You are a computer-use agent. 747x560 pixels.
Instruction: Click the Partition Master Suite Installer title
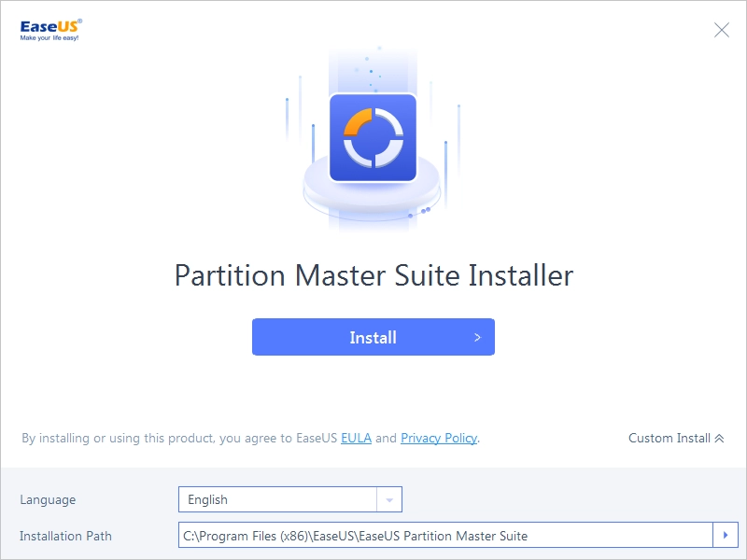pyautogui.click(x=373, y=276)
